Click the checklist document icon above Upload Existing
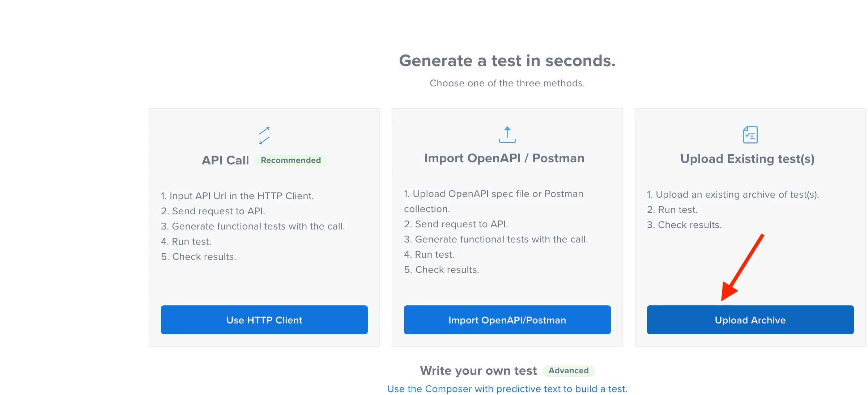This screenshot has height=395, width=868. point(750,135)
